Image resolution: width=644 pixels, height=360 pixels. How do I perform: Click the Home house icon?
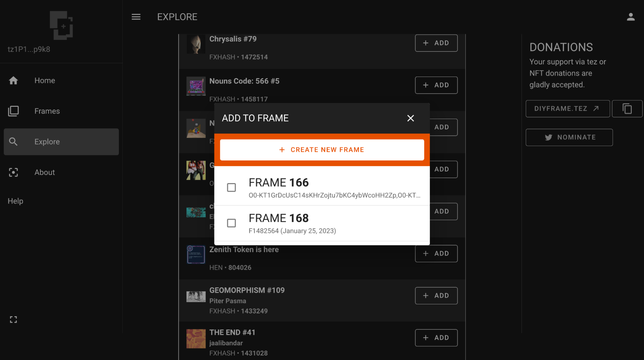coord(13,80)
